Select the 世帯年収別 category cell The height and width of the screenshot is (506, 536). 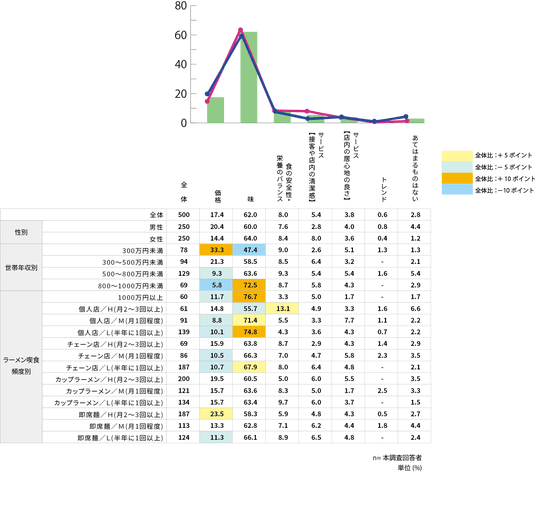(21, 267)
